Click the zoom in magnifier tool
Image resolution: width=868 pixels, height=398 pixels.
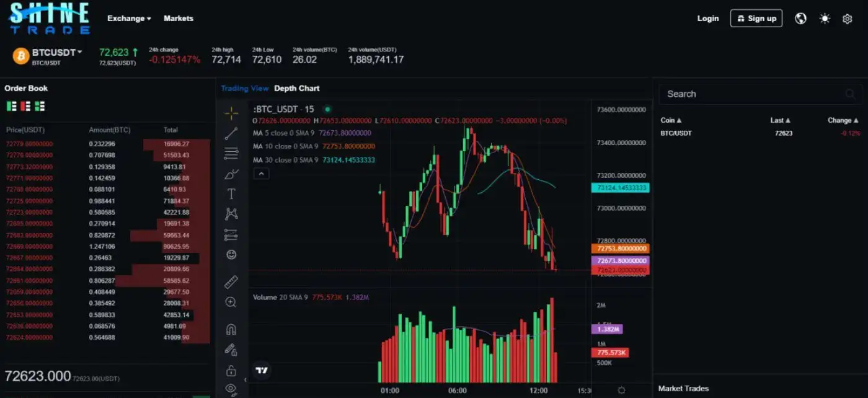coord(231,303)
